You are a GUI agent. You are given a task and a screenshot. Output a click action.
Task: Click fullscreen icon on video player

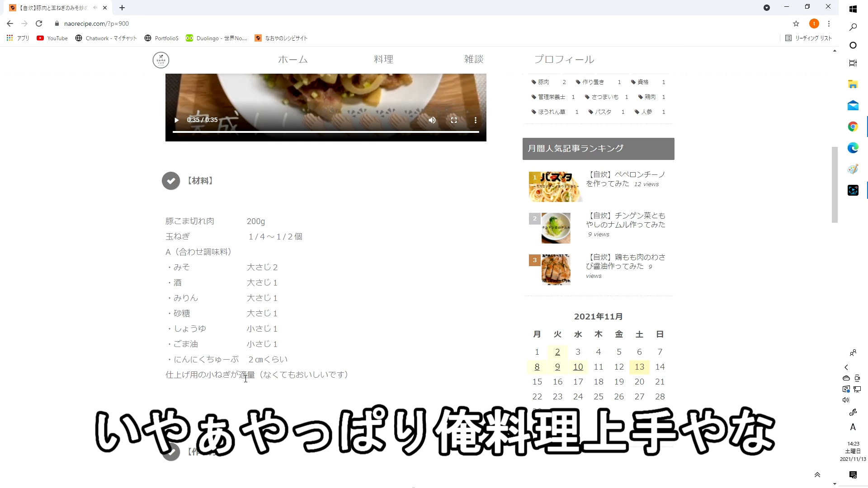point(454,120)
